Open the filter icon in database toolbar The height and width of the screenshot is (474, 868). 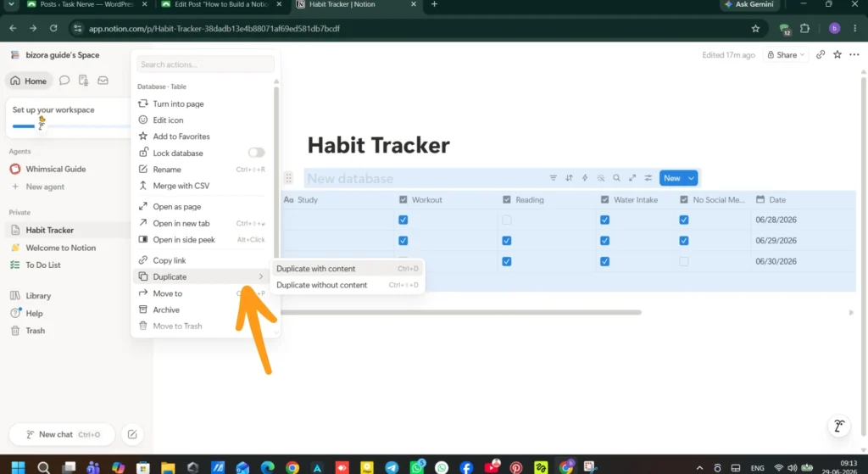553,178
